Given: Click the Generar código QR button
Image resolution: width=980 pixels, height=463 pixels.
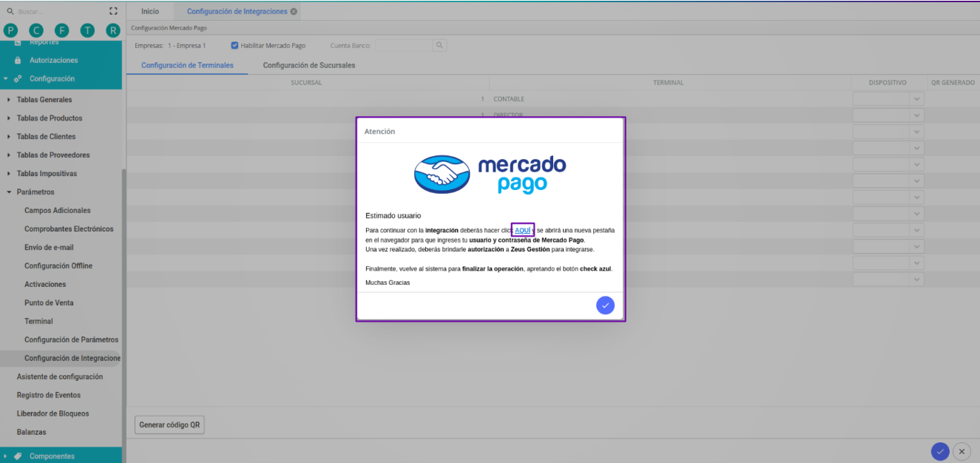Looking at the screenshot, I should coord(169,425).
